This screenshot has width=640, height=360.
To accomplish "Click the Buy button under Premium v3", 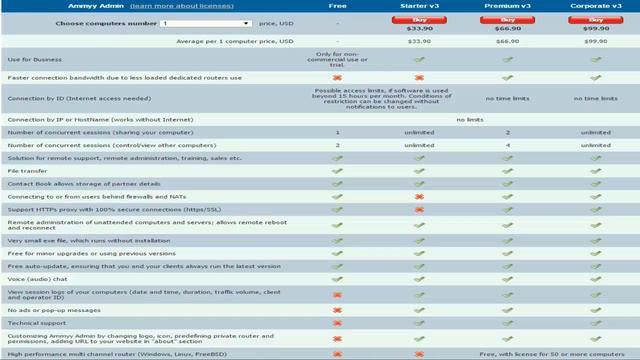I will click(507, 20).
